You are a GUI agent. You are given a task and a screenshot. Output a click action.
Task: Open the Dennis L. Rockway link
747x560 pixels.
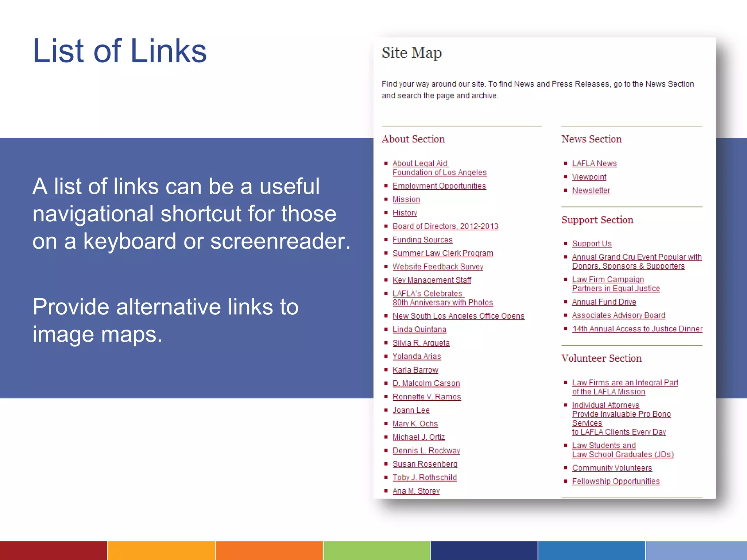426,451
